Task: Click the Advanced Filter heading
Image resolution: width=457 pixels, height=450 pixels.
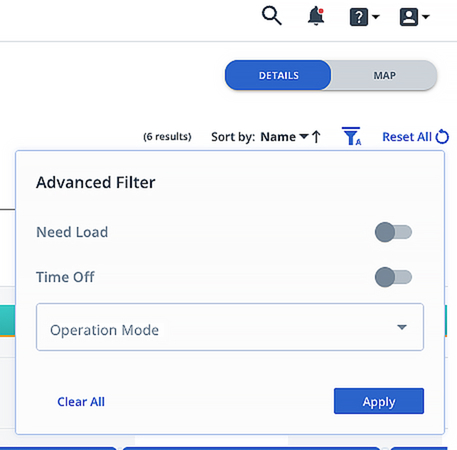Action: [96, 182]
